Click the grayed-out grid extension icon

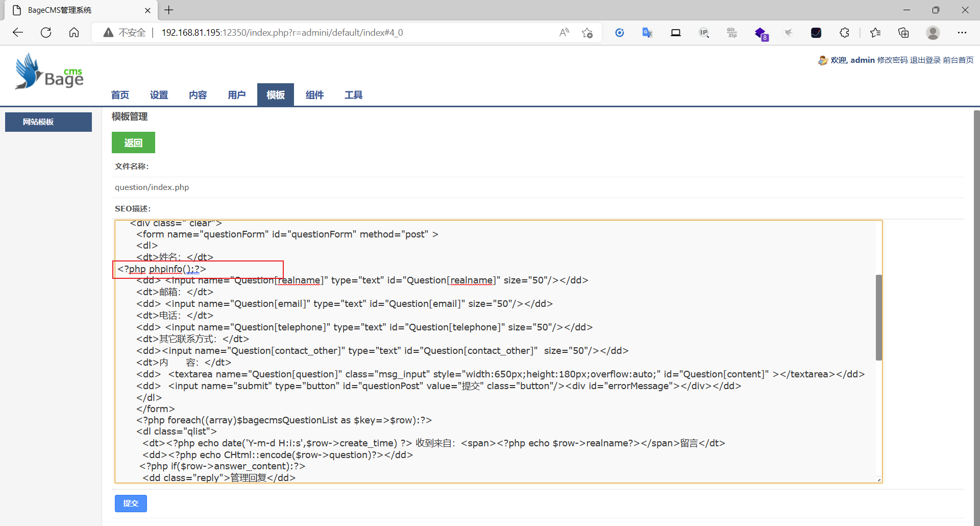click(x=732, y=33)
